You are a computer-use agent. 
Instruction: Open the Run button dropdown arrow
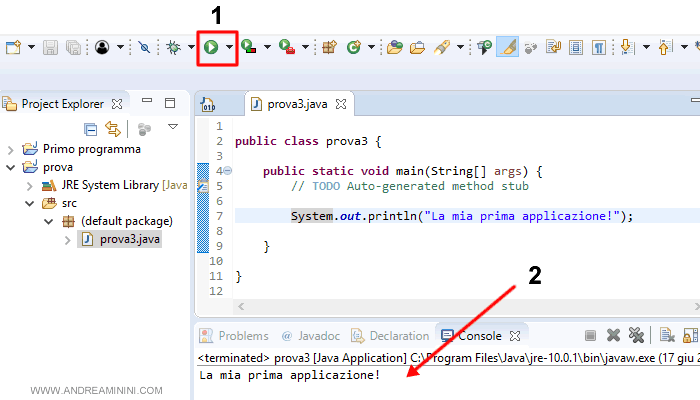coord(230,47)
